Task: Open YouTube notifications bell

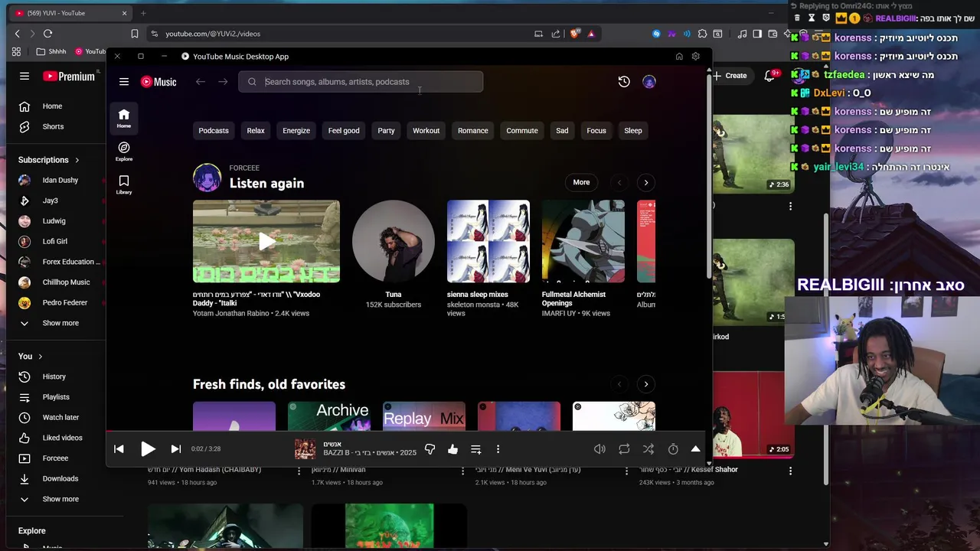Action: click(x=770, y=76)
